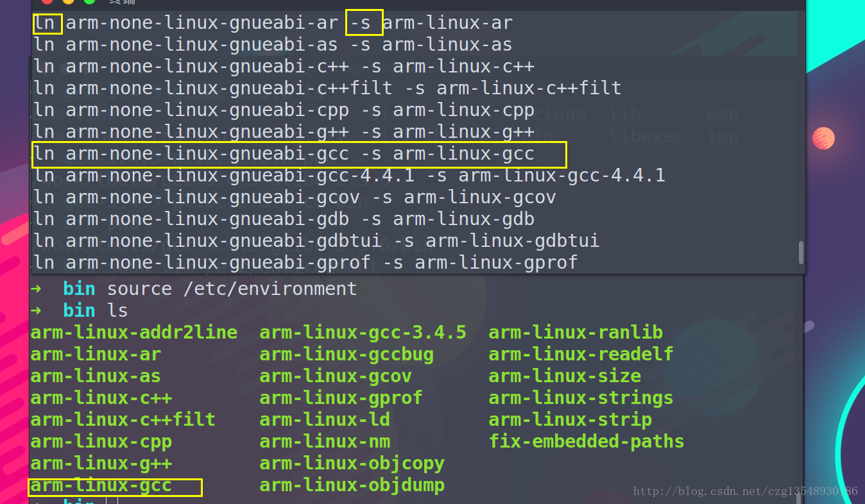Image resolution: width=865 pixels, height=504 pixels.
Task: Click the 'ln arm-none-linux-gnueabi-ar -s arm-linux-ar' line
Action: pyautogui.click(x=273, y=24)
